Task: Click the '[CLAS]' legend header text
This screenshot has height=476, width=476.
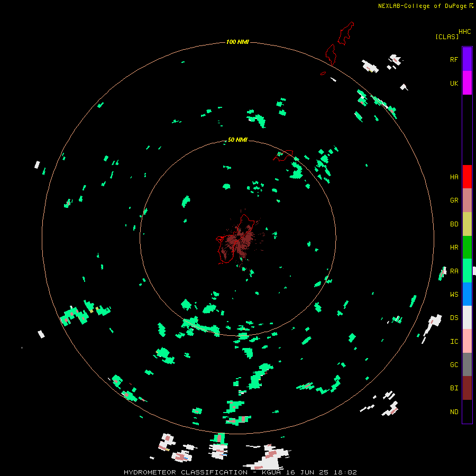Action: pos(447,36)
